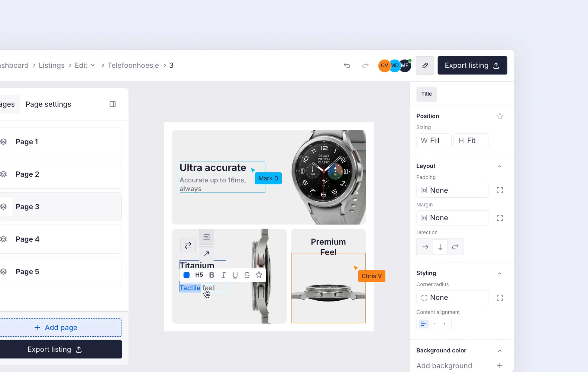Image resolution: width=588 pixels, height=372 pixels.
Task: Select center content alignment dot
Action: [434, 324]
